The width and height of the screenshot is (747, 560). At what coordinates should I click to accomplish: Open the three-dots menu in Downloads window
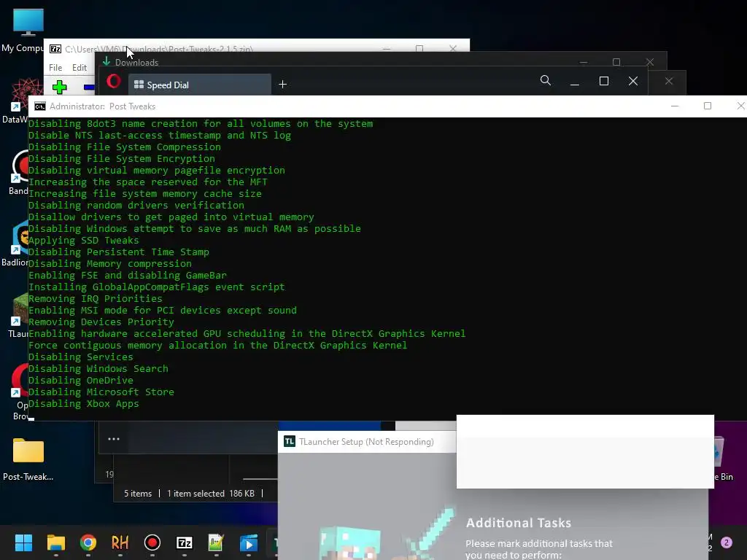(x=113, y=439)
